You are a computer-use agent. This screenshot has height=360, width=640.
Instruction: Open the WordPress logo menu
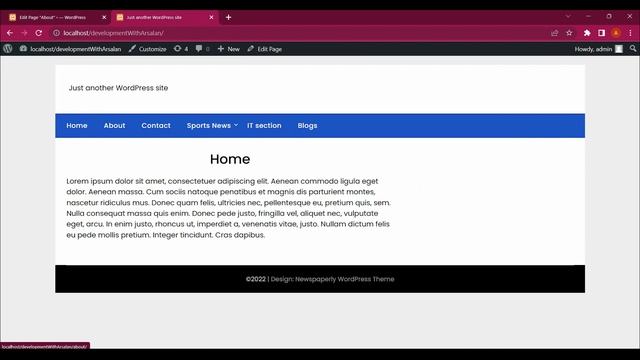coord(8,49)
